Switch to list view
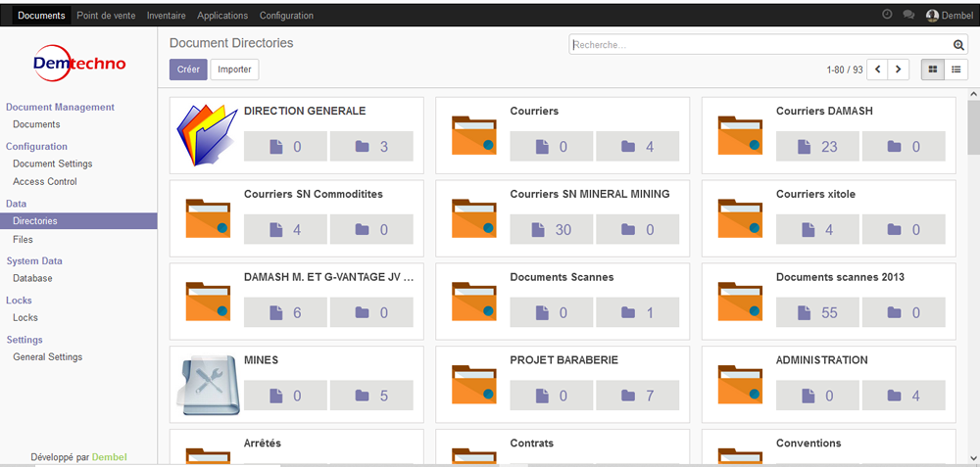980x467 pixels. [x=955, y=70]
